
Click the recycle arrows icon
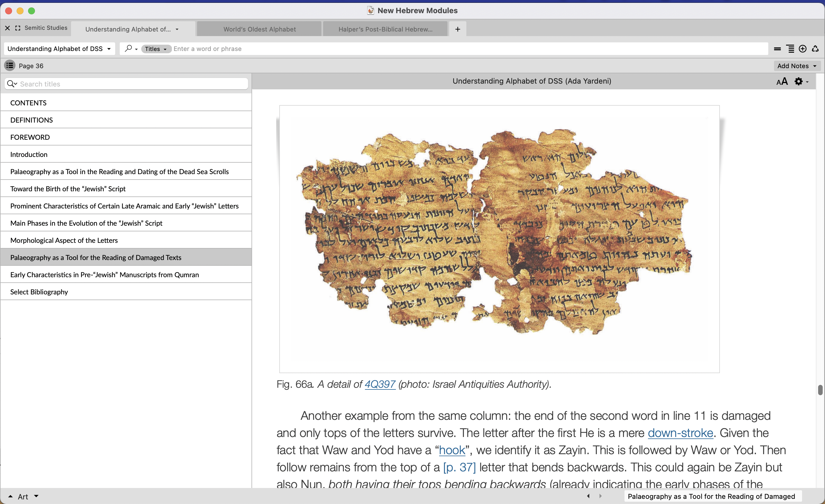(815, 49)
